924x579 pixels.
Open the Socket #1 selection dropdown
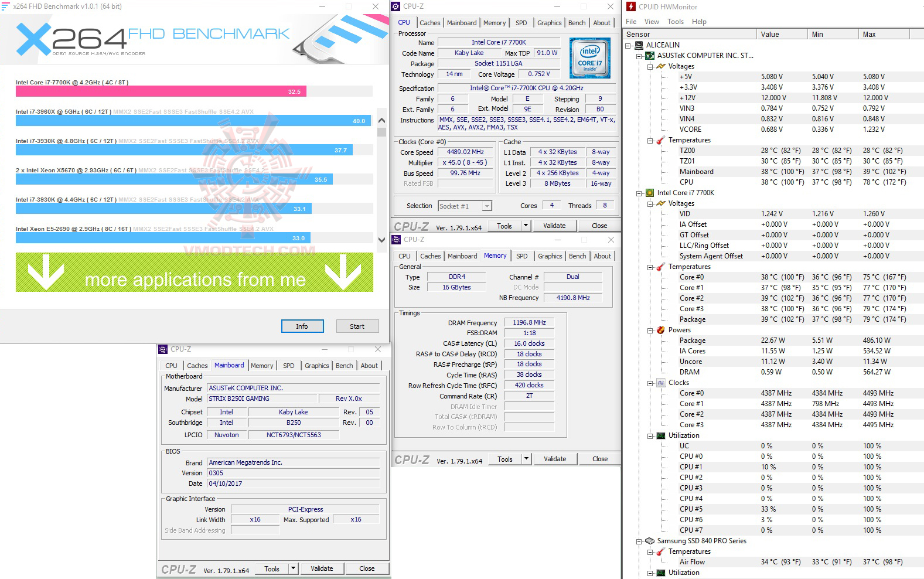[487, 206]
